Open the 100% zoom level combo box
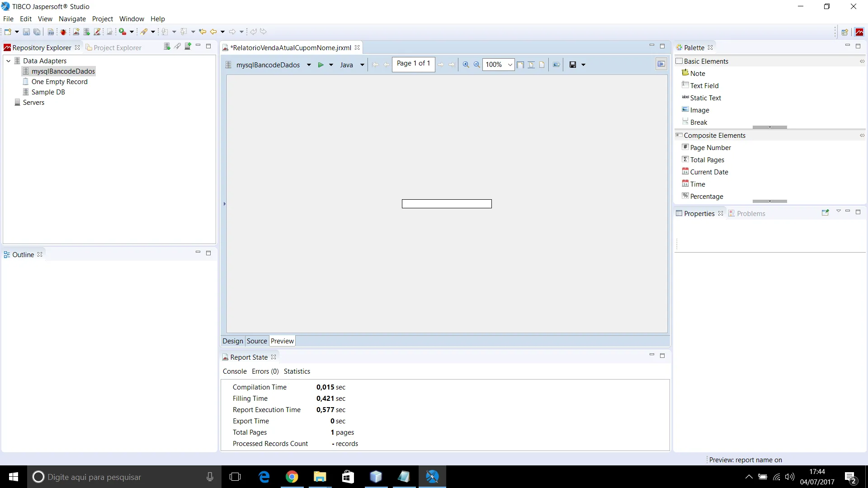This screenshot has width=868, height=488. (509, 65)
